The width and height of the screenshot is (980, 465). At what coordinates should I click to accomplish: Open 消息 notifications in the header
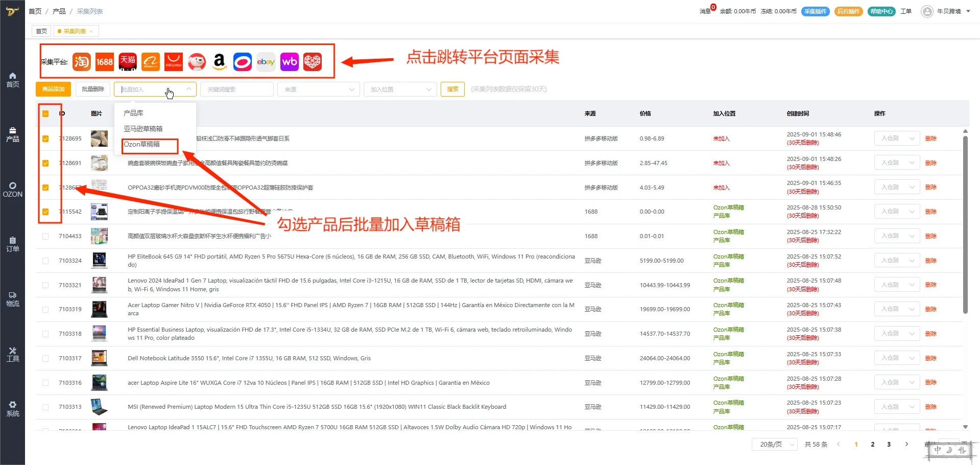[705, 11]
